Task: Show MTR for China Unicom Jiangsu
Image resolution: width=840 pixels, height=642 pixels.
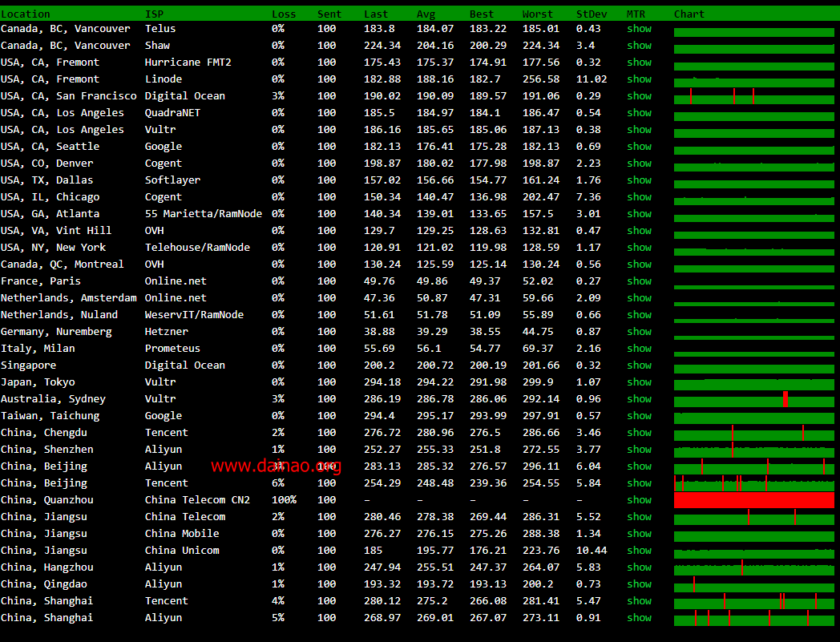Action: click(x=639, y=551)
